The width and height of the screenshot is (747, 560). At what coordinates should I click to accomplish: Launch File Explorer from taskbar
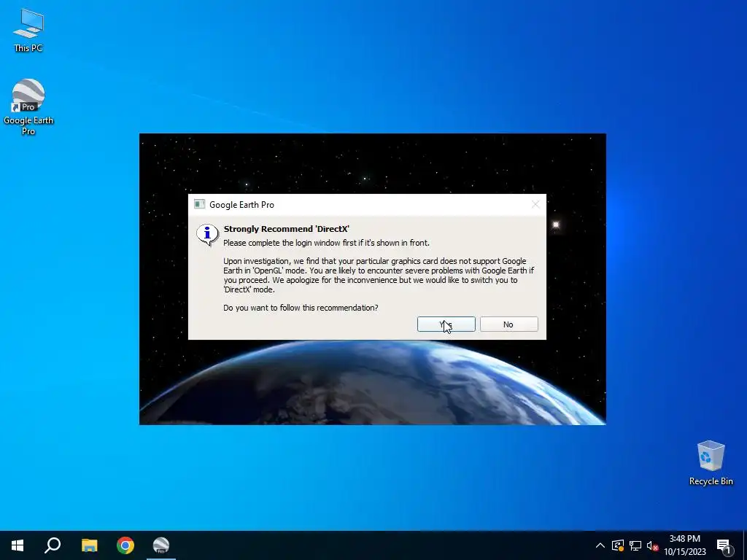point(89,545)
